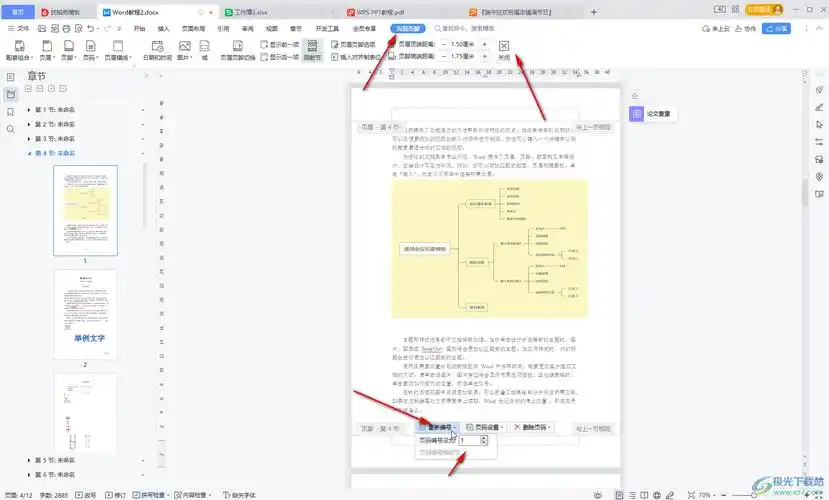Open the 页码 page number dropdown in ribbon
The width and height of the screenshot is (829, 500).
click(x=90, y=50)
